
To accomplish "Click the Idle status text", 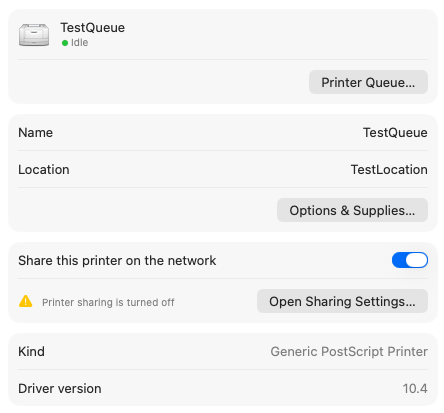I will (79, 43).
